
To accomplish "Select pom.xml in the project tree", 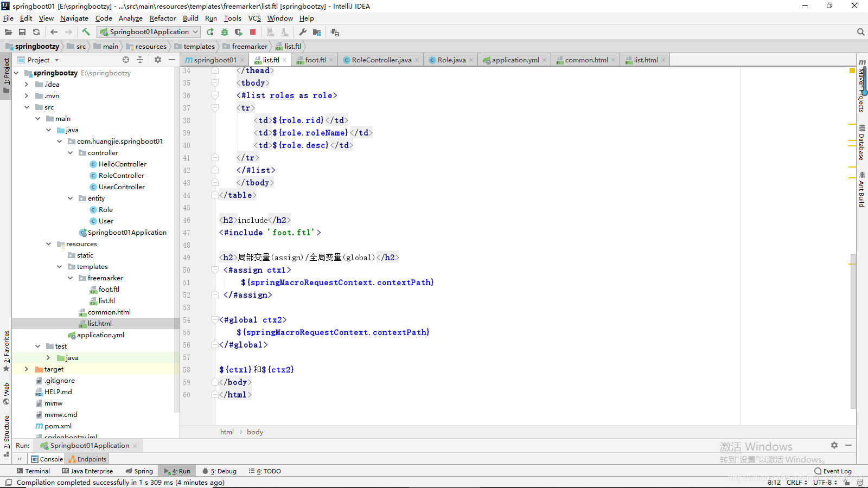I will click(x=58, y=426).
